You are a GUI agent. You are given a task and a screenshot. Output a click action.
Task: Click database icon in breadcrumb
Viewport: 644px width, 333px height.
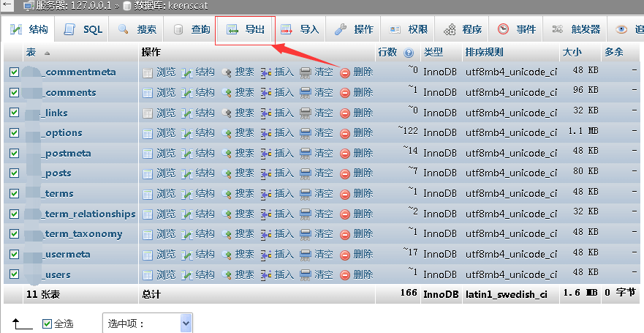coord(127,6)
